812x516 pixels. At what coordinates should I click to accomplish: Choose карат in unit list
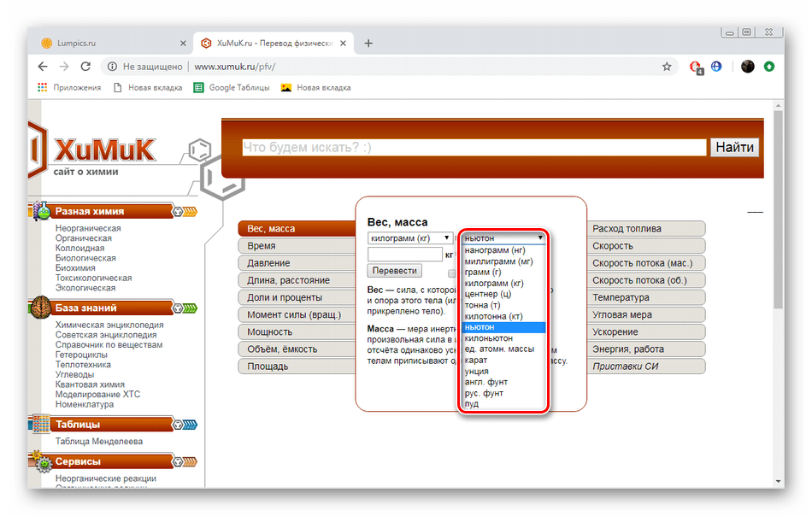(x=503, y=360)
